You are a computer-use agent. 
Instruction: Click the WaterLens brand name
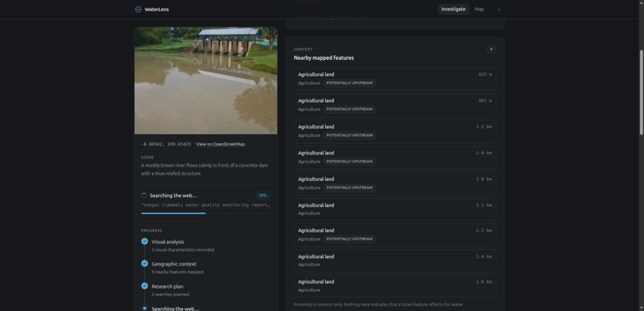(157, 10)
